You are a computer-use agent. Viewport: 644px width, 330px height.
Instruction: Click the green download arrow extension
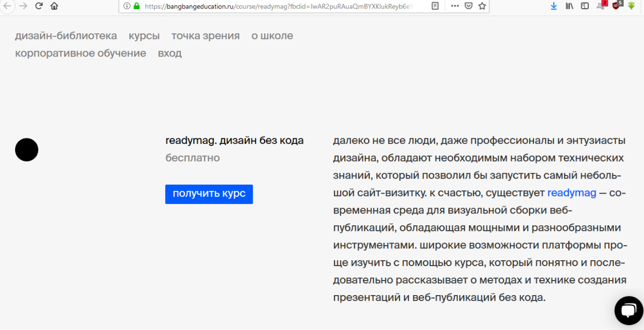(x=632, y=6)
